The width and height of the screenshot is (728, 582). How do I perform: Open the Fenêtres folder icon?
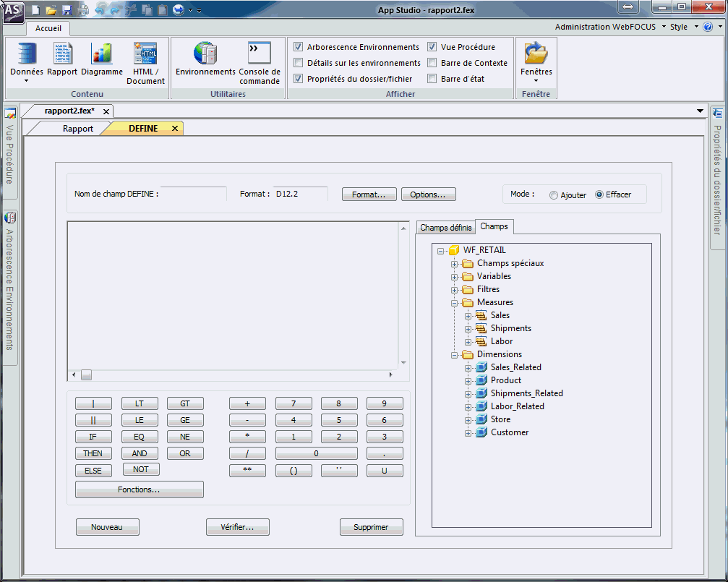coord(536,53)
